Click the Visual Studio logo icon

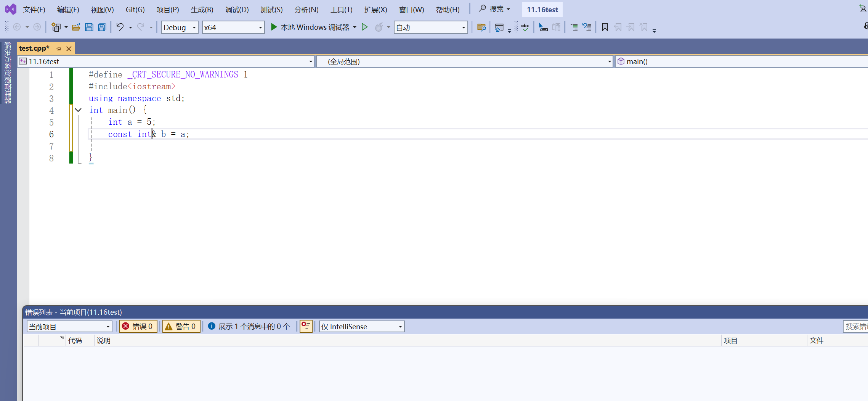11,9
